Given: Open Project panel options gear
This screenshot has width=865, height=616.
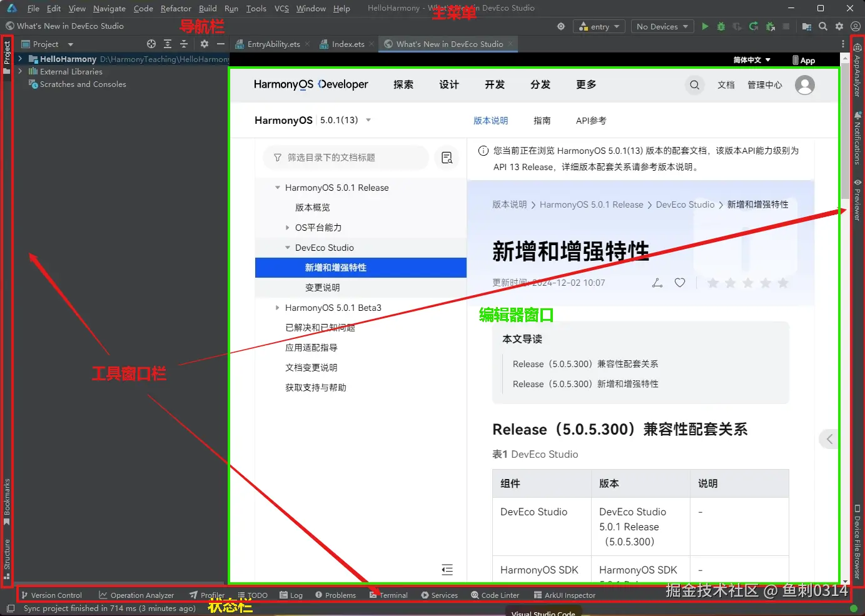Looking at the screenshot, I should pyautogui.click(x=205, y=44).
